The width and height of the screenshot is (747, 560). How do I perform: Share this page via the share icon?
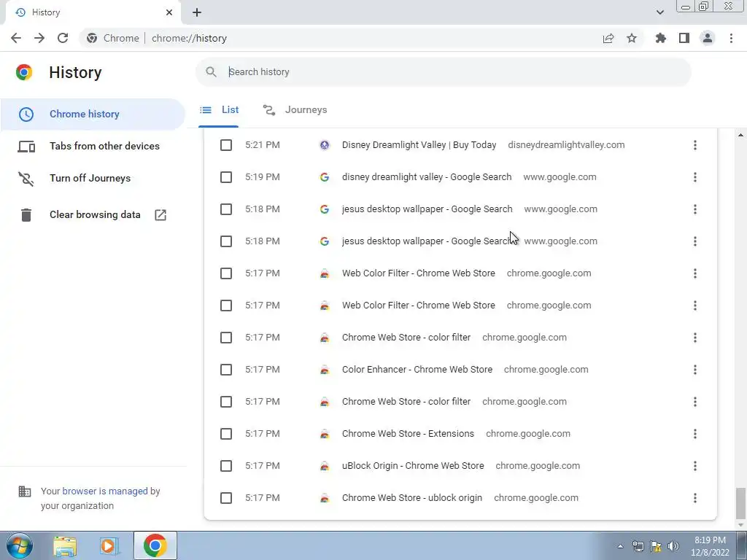[x=608, y=38]
